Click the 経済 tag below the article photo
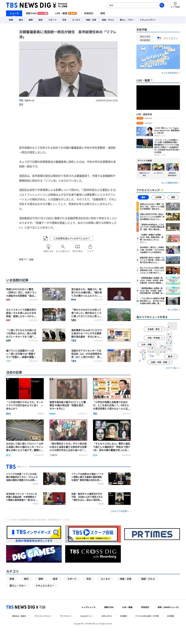Screen dimensions: 186x644 click(x=21, y=104)
